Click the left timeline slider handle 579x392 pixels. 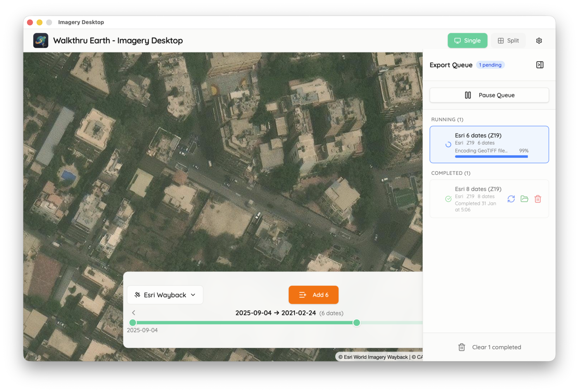[x=133, y=323]
